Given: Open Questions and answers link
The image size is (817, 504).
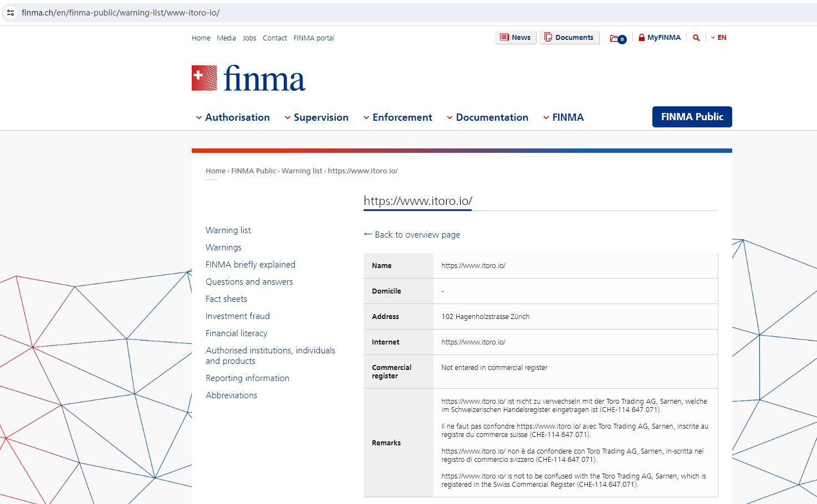Looking at the screenshot, I should 249,281.
